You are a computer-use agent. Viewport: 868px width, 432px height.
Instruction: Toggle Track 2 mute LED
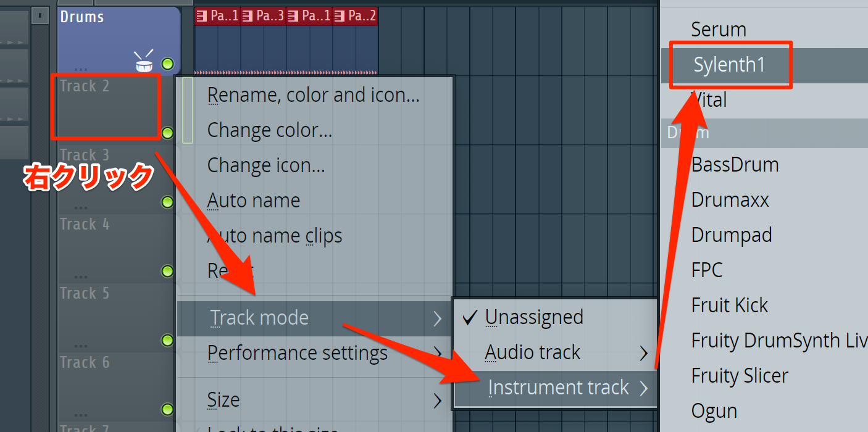(167, 133)
